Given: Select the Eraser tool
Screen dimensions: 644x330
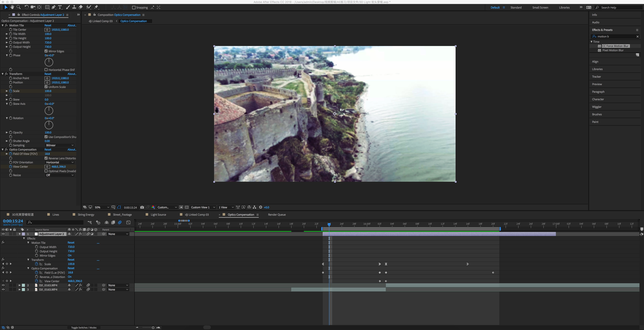Looking at the screenshot, I should point(80,7).
